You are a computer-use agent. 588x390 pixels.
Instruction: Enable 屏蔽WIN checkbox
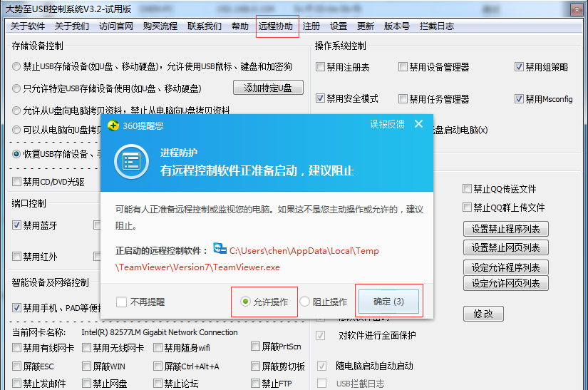(x=86, y=366)
